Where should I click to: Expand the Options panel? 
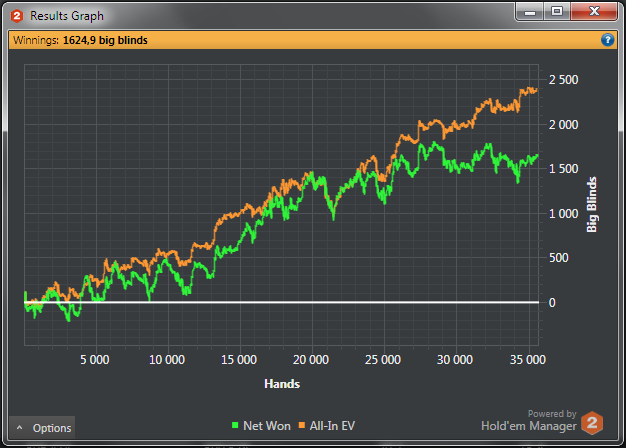click(42, 428)
